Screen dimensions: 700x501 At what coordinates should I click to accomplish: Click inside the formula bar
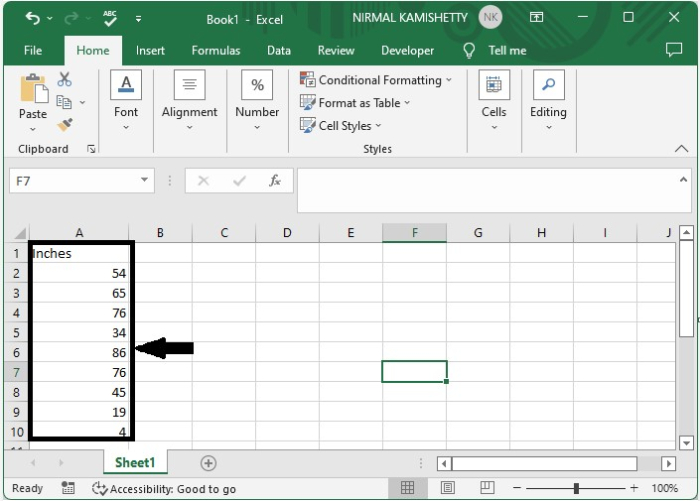point(487,190)
